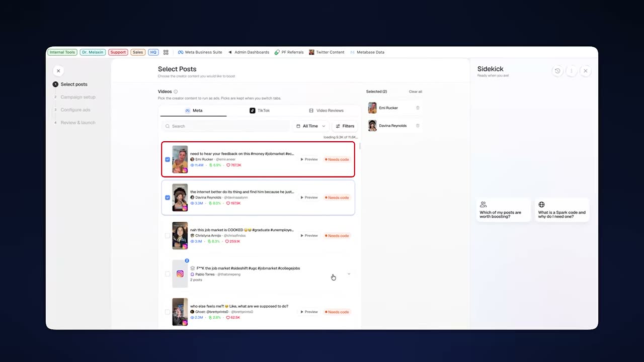Check the Christyna Armijo post checkbox
This screenshot has height=362, width=644.
tap(168, 236)
